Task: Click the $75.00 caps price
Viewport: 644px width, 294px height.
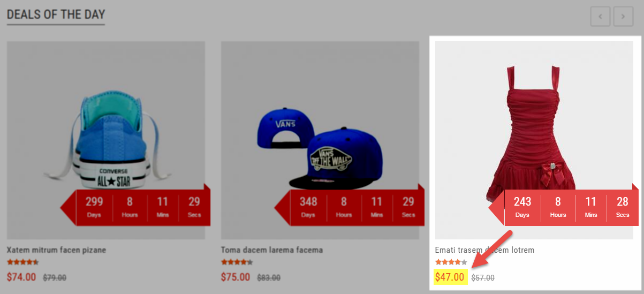Action: (x=236, y=277)
